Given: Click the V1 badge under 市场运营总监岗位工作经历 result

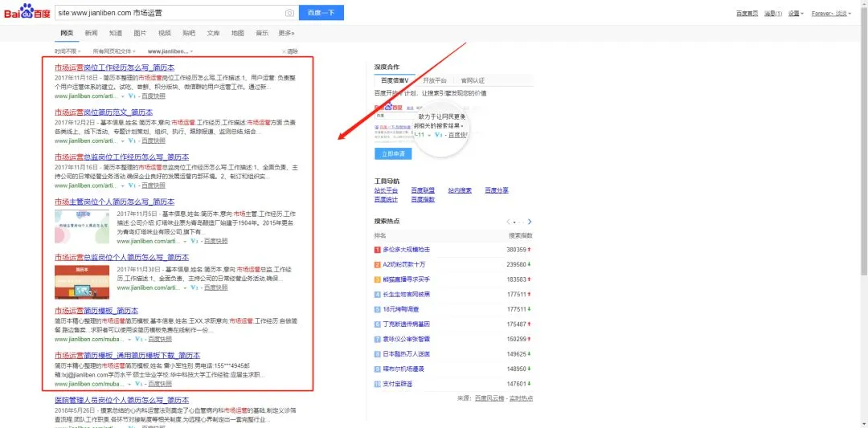Looking at the screenshot, I should point(132,185).
